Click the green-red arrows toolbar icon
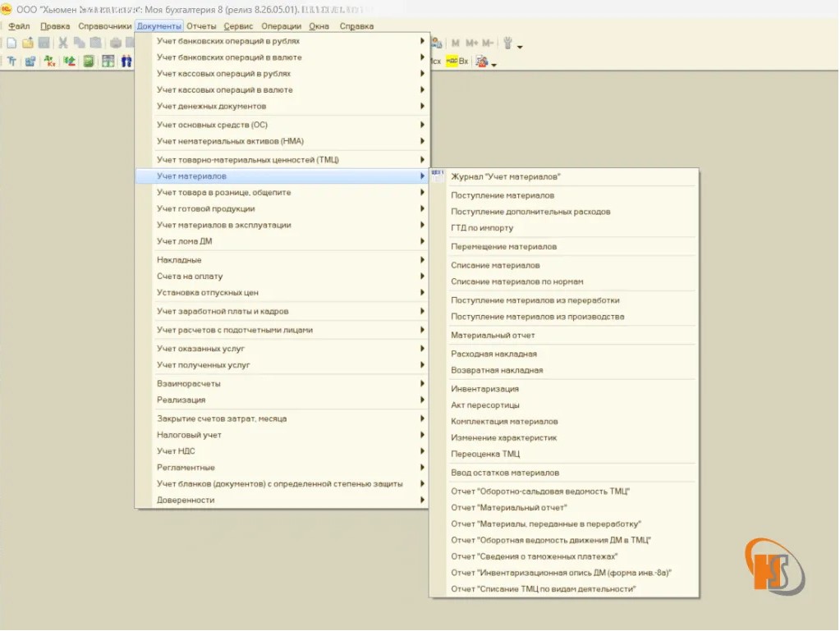 pyautogui.click(x=69, y=62)
